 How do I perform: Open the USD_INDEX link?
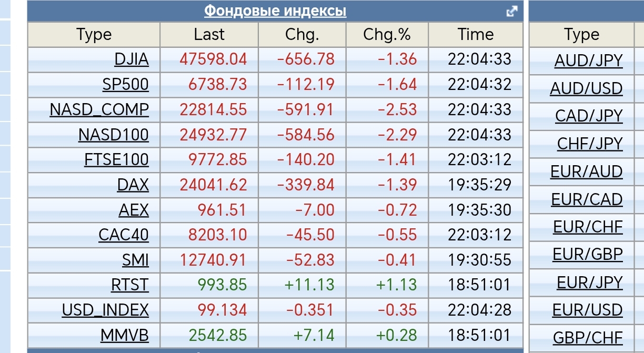(x=105, y=310)
